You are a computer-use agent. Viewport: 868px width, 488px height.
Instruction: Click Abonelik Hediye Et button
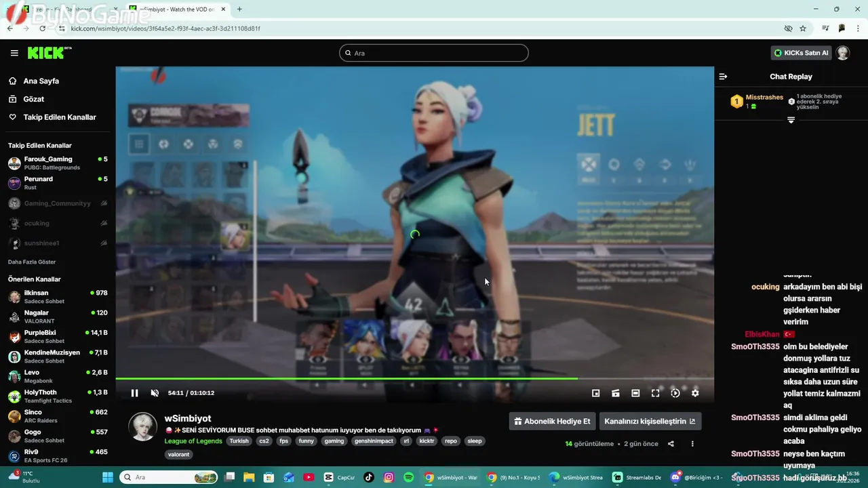click(x=553, y=421)
